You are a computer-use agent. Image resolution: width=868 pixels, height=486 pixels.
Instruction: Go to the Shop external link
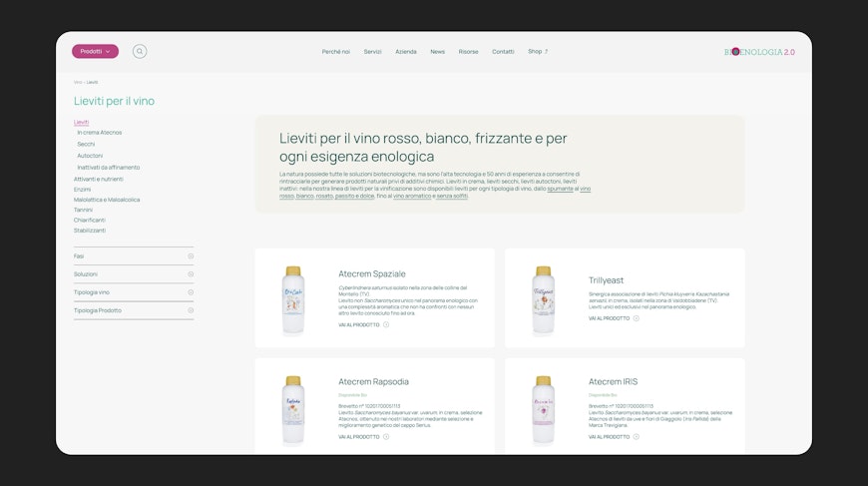[538, 52]
